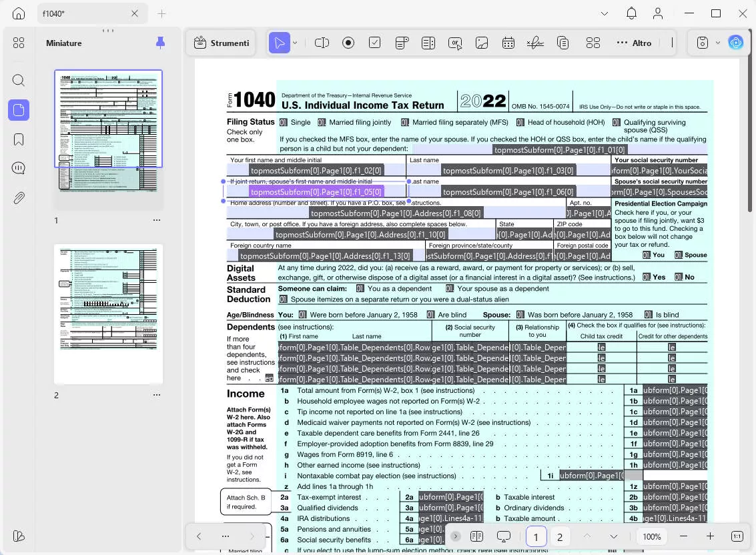Expand the selection tool dropdown arrow
This screenshot has width=756, height=555.
pyautogui.click(x=295, y=43)
